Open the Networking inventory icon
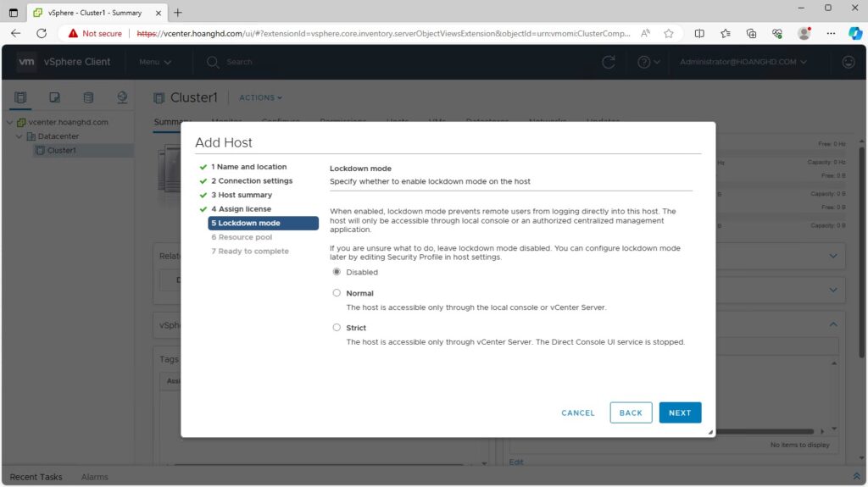 (122, 97)
